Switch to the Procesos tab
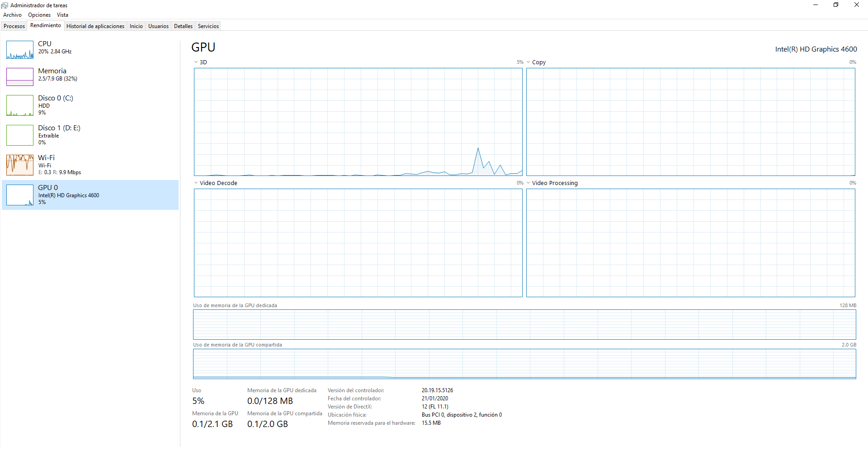Screen dimensions: 868x451 [x=14, y=26]
